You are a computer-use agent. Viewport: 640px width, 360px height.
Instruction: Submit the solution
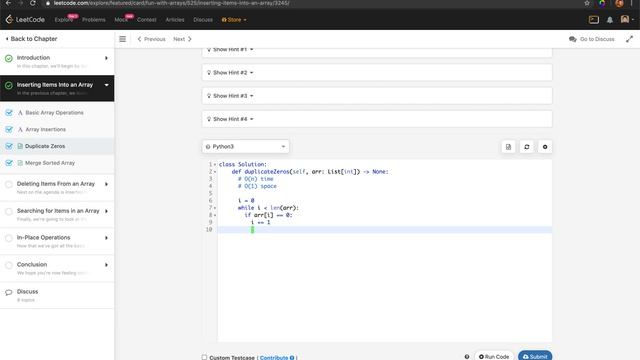(x=535, y=356)
